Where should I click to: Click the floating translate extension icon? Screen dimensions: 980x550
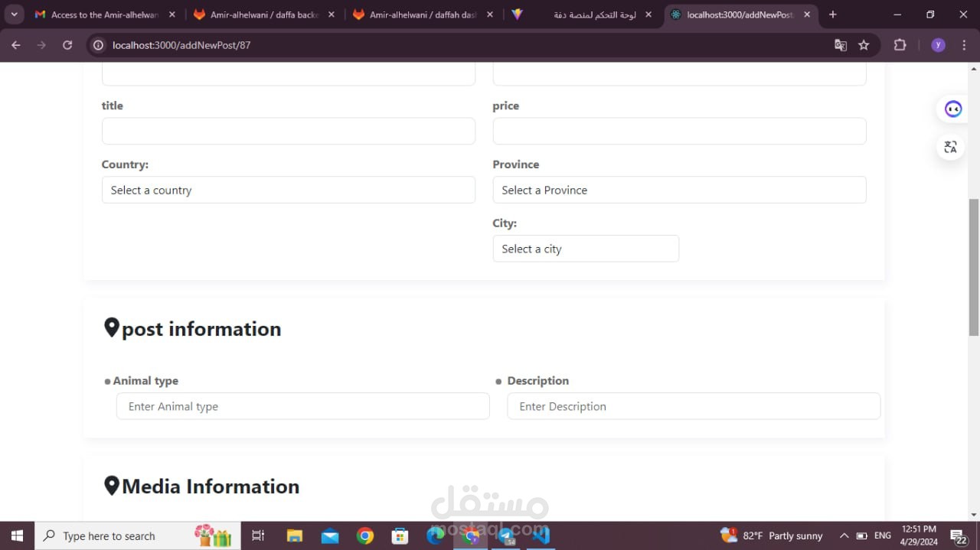coord(951,147)
